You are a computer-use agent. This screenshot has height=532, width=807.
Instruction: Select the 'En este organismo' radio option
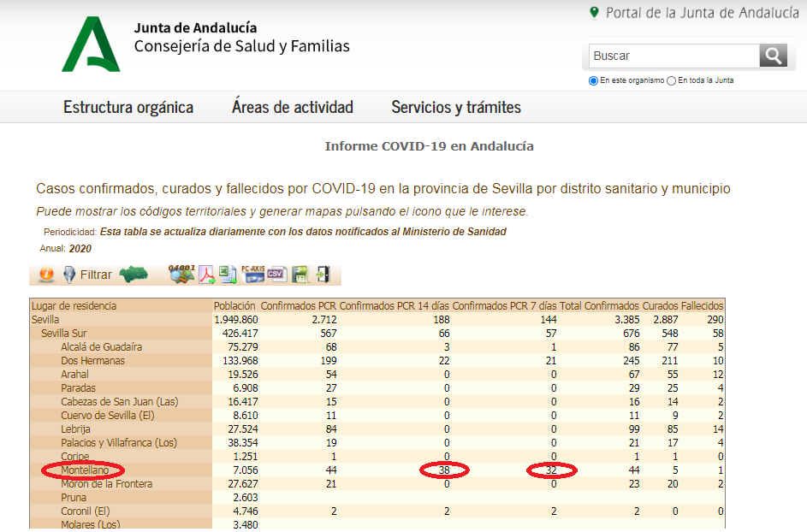593,80
